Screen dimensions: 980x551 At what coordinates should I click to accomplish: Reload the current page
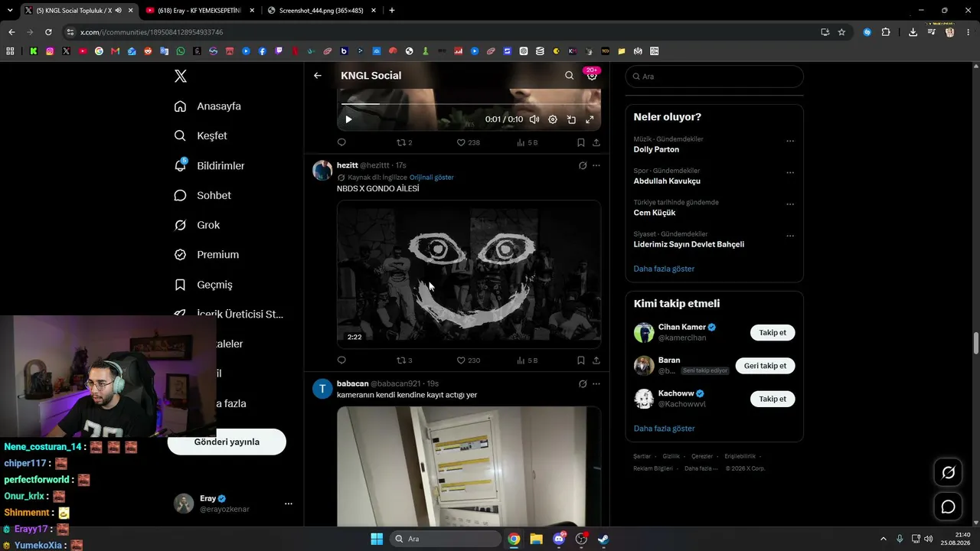tap(48, 32)
